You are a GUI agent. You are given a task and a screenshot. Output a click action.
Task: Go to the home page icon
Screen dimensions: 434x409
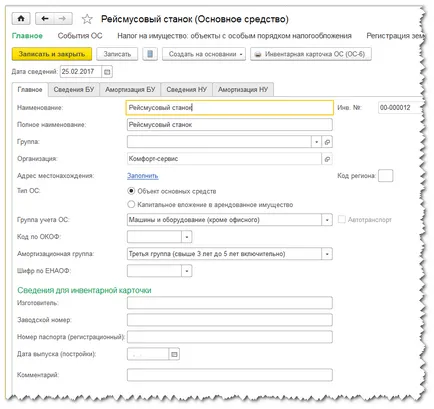click(x=21, y=19)
